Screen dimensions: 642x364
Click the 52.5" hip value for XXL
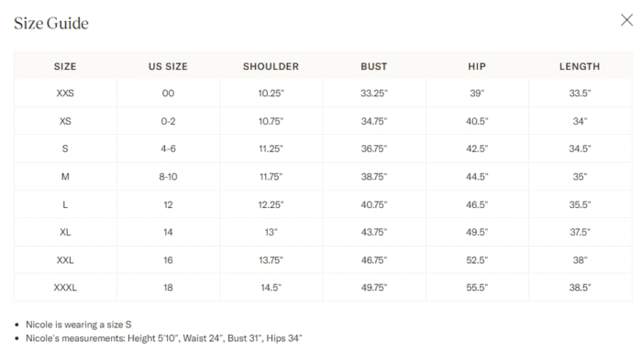tap(477, 260)
